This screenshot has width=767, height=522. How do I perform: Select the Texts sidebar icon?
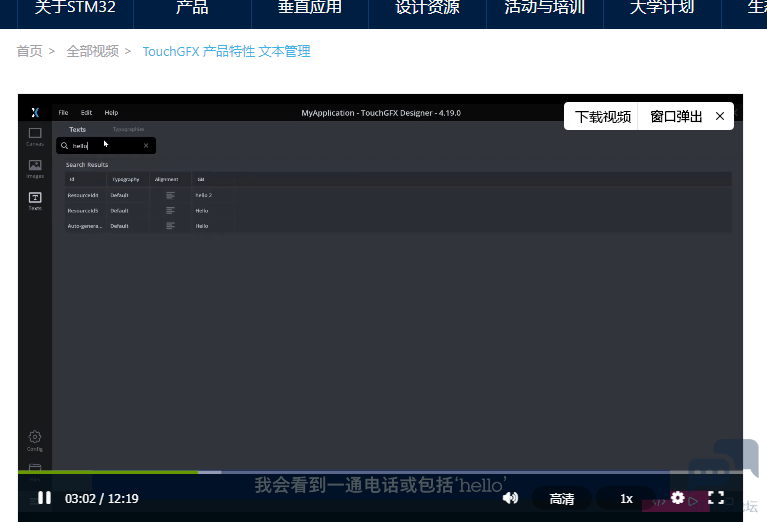pyautogui.click(x=35, y=201)
